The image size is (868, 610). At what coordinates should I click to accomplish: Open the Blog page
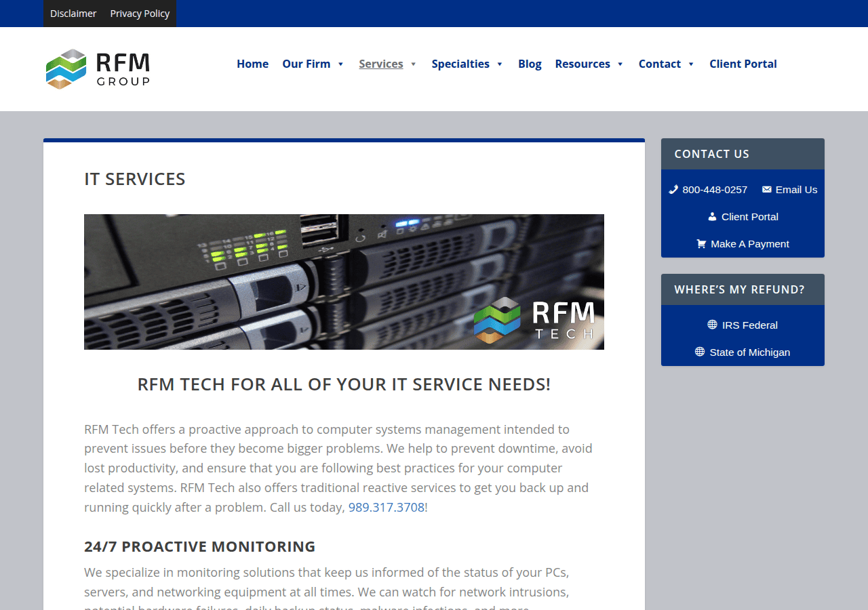click(x=530, y=64)
